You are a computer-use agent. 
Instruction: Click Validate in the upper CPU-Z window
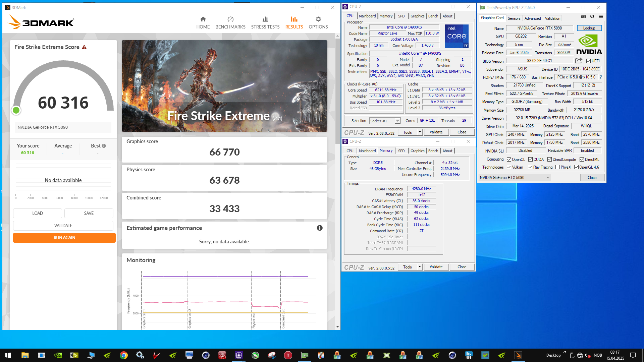pyautogui.click(x=436, y=132)
